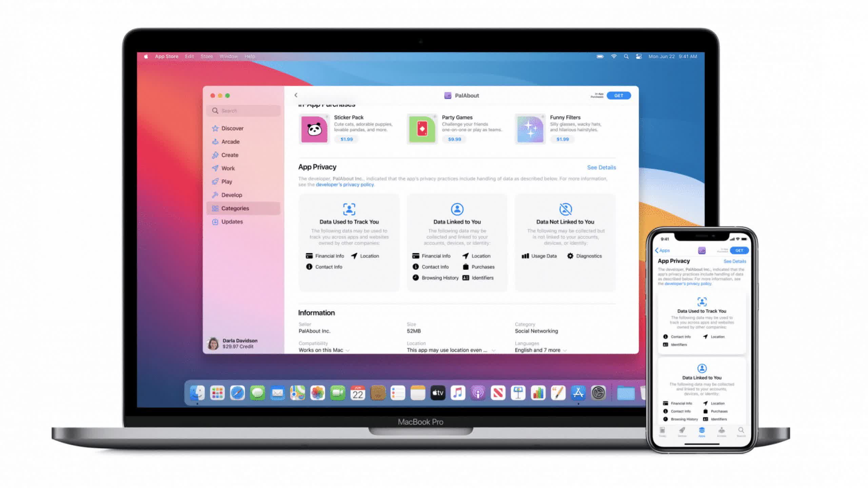Click the back chevron navigation arrow

(296, 95)
